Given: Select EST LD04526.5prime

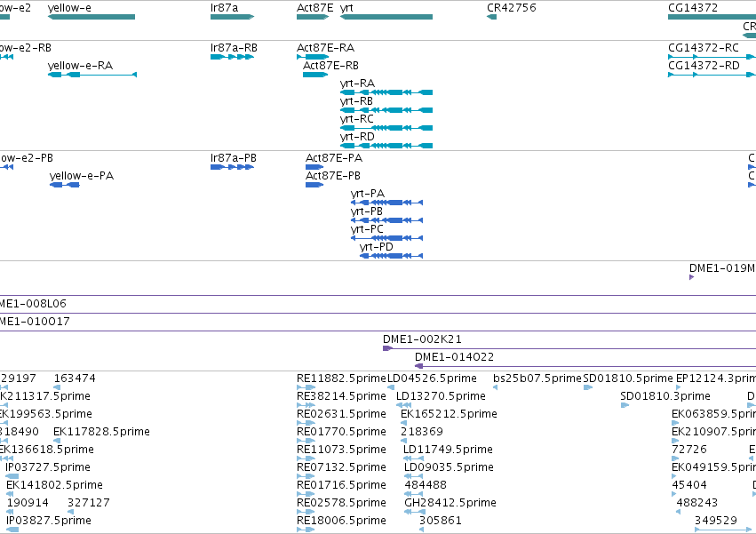Looking at the screenshot, I should tap(432, 379).
